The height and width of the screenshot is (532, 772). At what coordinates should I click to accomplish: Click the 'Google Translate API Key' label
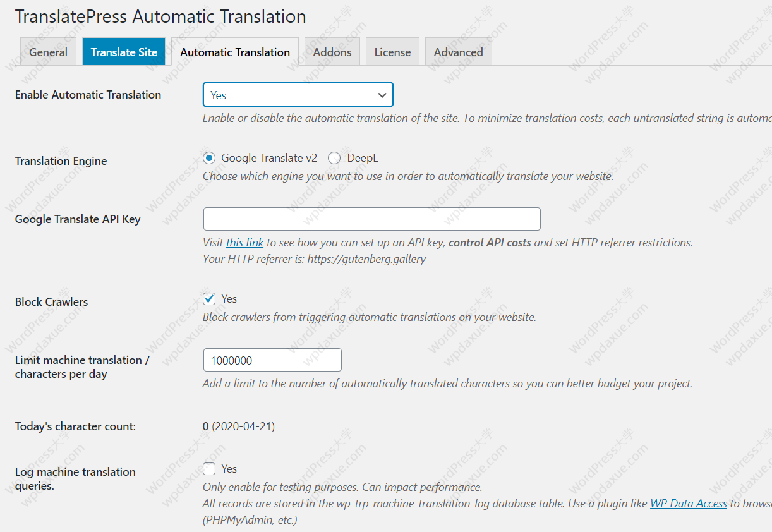point(78,219)
